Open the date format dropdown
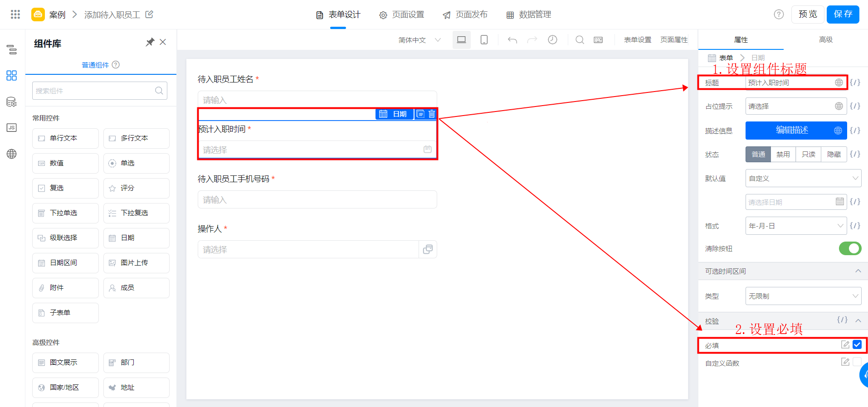The image size is (868, 407). [796, 226]
